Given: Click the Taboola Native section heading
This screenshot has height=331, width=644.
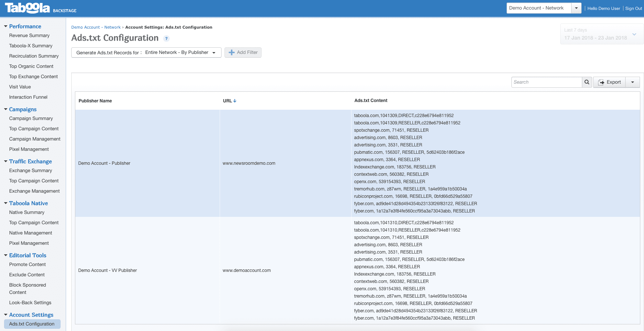Looking at the screenshot, I should point(29,203).
